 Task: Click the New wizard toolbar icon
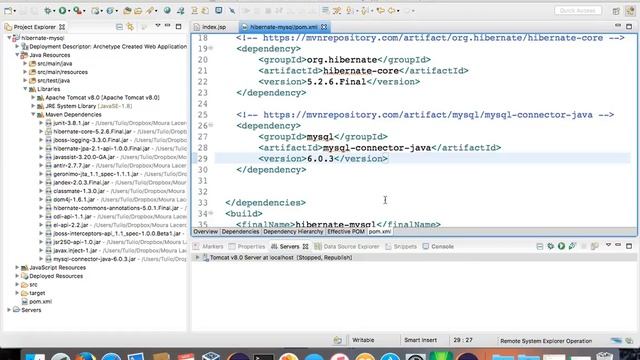pyautogui.click(x=8, y=11)
